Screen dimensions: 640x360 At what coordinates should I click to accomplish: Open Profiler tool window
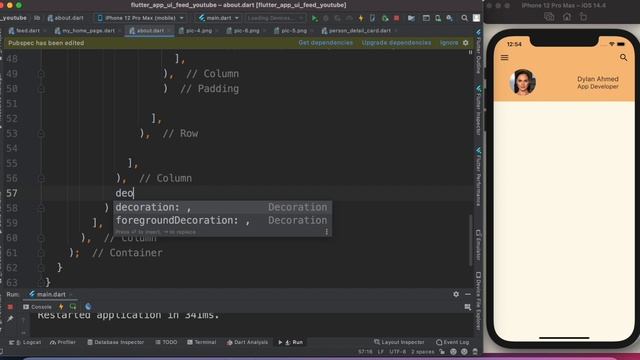(63, 342)
